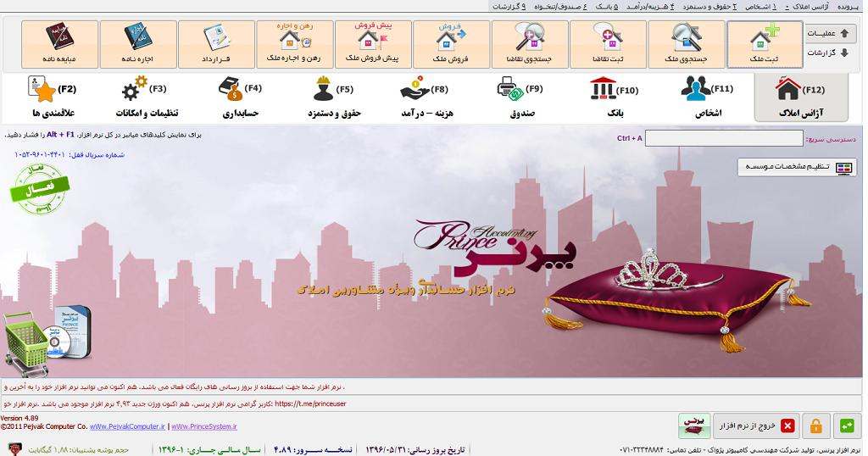Click خروج از نرم افزار exit button
The image size is (868, 456).
(755, 425)
